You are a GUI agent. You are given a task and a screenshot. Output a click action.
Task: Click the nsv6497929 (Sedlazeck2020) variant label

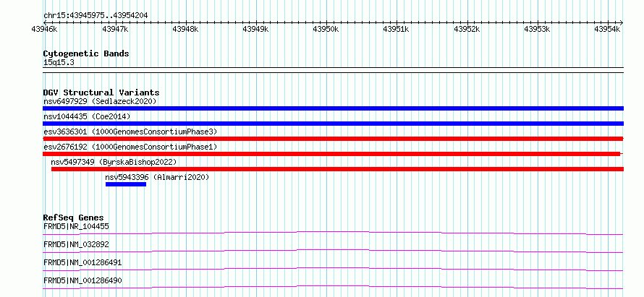100,101
